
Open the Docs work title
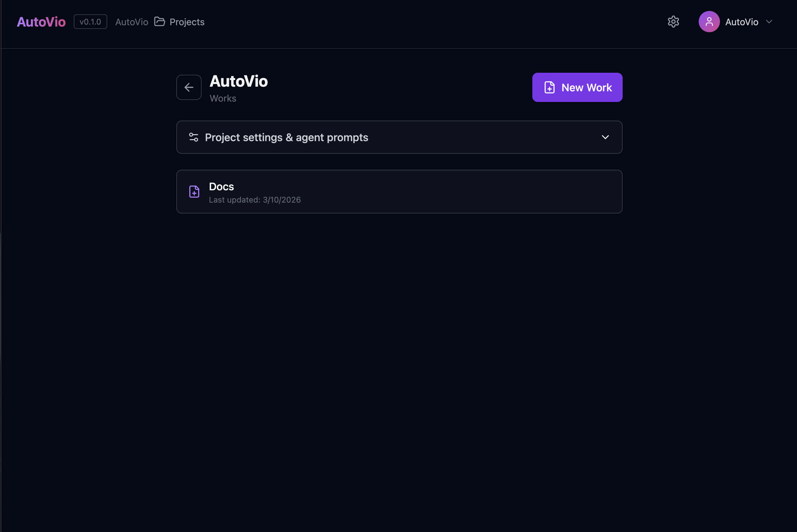click(221, 187)
